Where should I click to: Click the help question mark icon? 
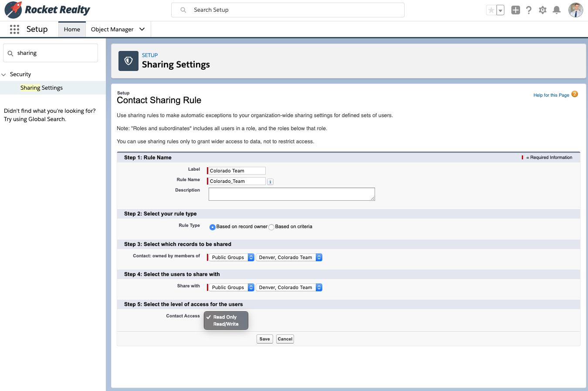tap(528, 10)
